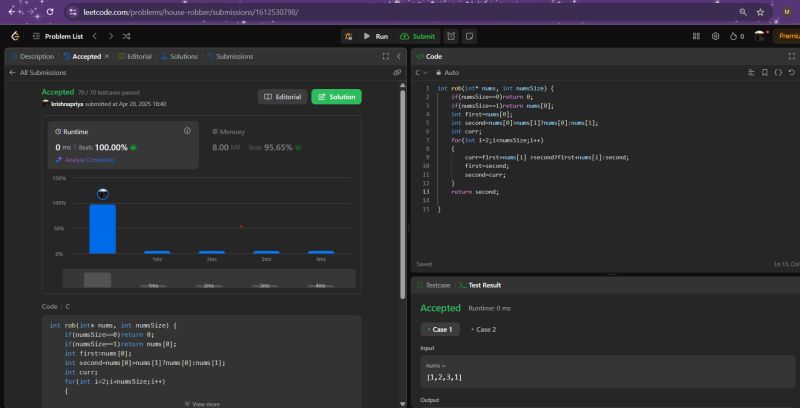Expand code with View more
This screenshot has width=800, height=408.
202,404
